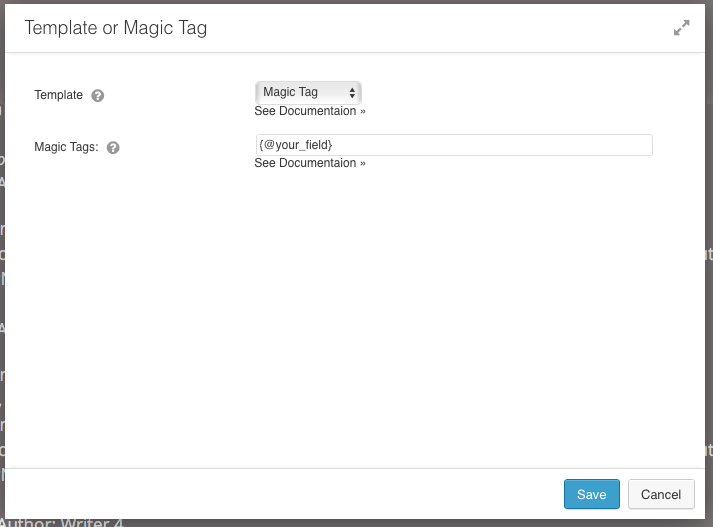
Task: Expand the dialog with the fullscreen arrows icon
Action: (681, 28)
